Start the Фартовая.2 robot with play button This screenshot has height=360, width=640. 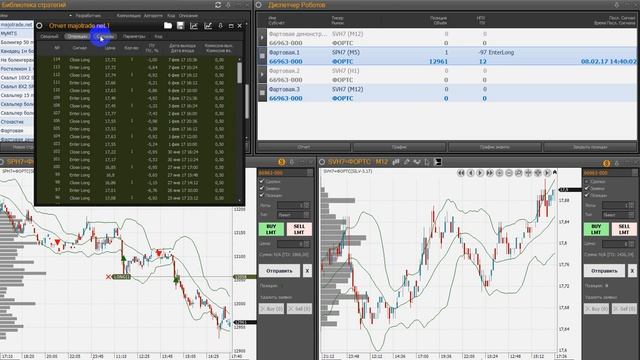click(x=262, y=75)
